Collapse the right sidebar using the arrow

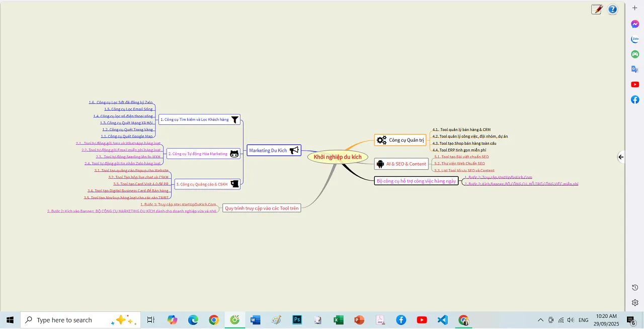click(x=620, y=157)
